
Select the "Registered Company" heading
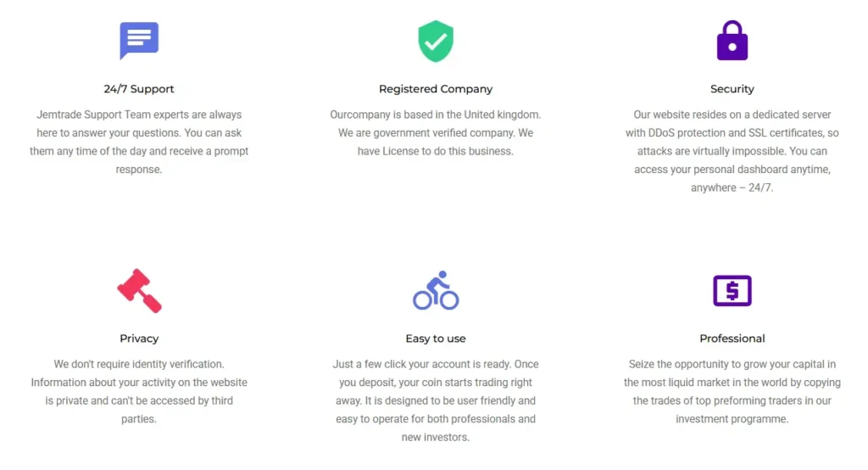436,89
